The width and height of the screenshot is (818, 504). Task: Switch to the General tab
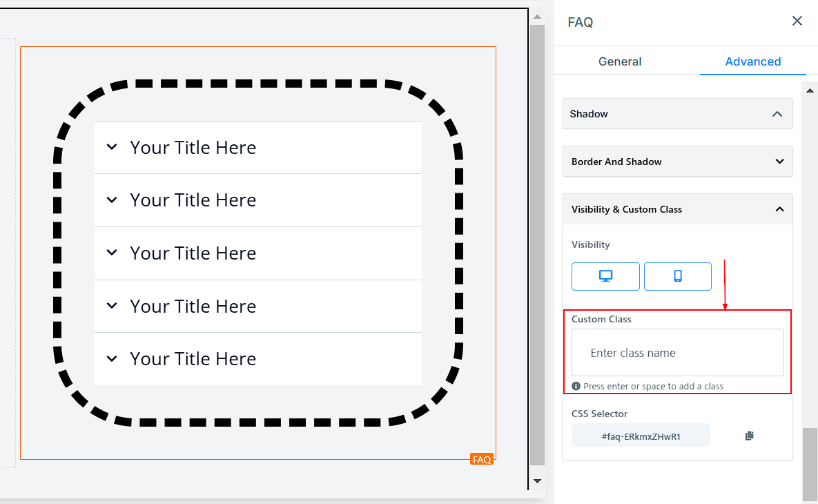[619, 61]
